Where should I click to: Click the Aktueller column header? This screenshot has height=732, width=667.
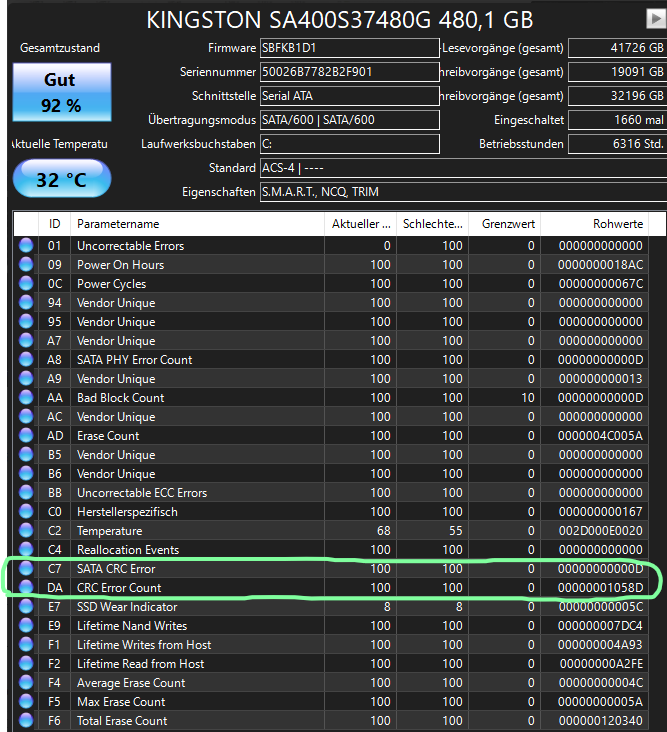click(360, 224)
